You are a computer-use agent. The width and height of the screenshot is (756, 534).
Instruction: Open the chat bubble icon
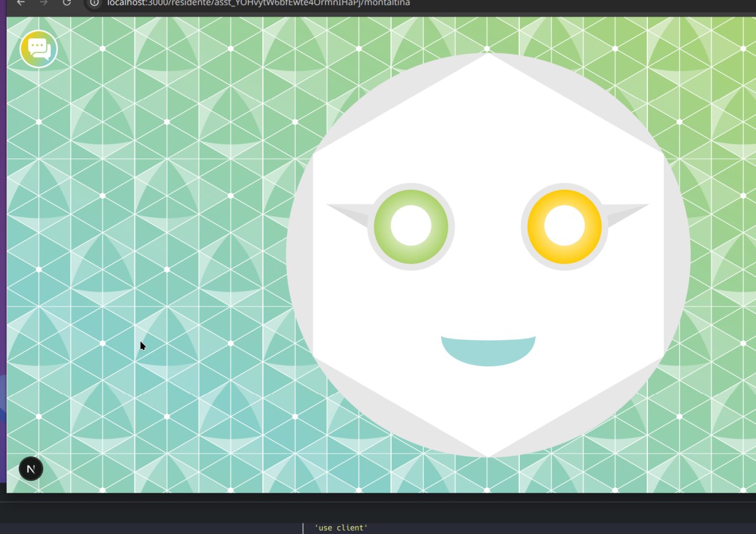[38, 49]
